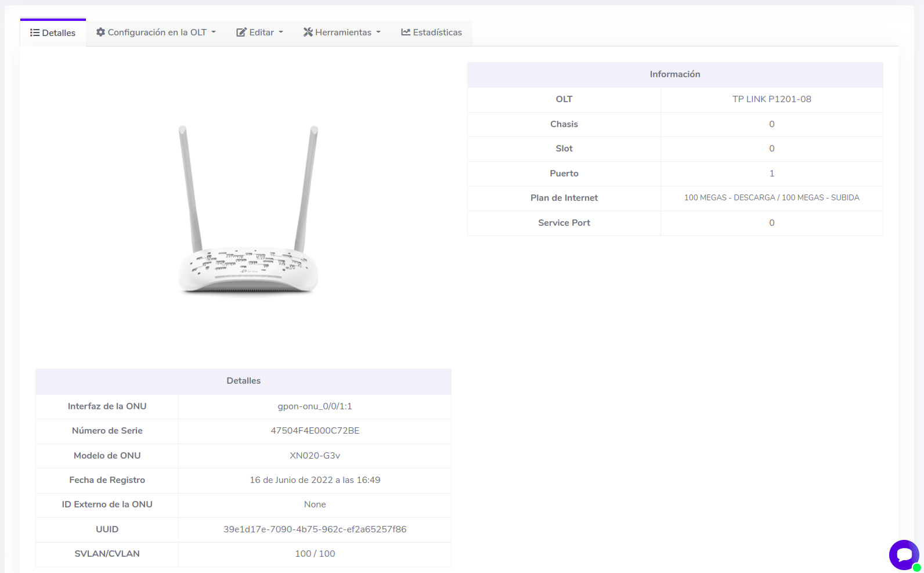924x573 pixels.
Task: Switch to the Estadísticas tab
Action: click(x=437, y=33)
